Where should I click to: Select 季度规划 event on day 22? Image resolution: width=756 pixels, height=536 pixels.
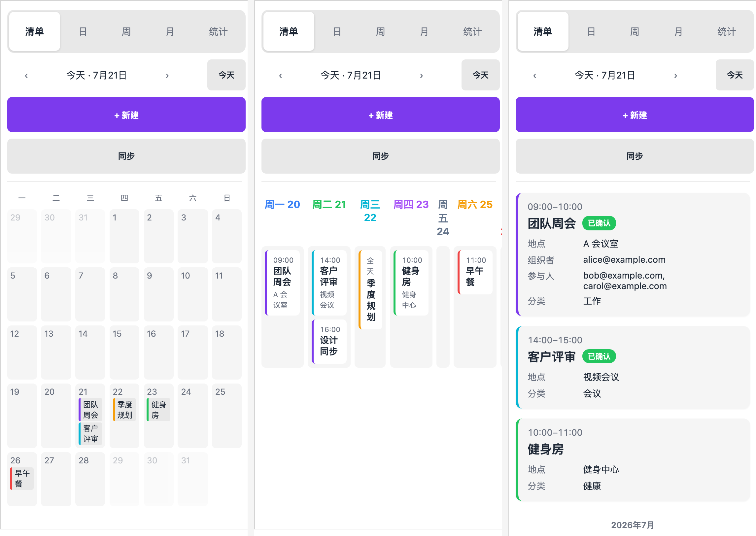[x=124, y=410]
